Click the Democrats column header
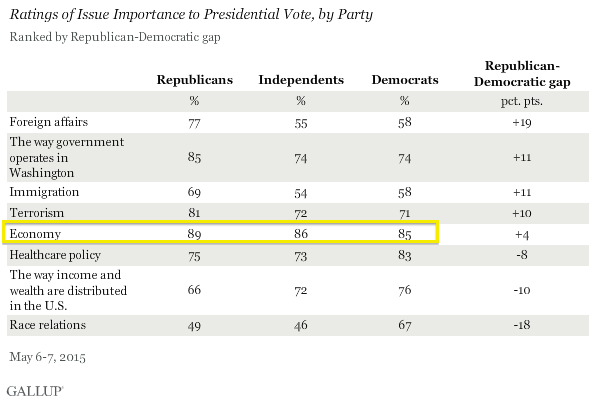Screen dimensions: 596x402 coord(405,80)
